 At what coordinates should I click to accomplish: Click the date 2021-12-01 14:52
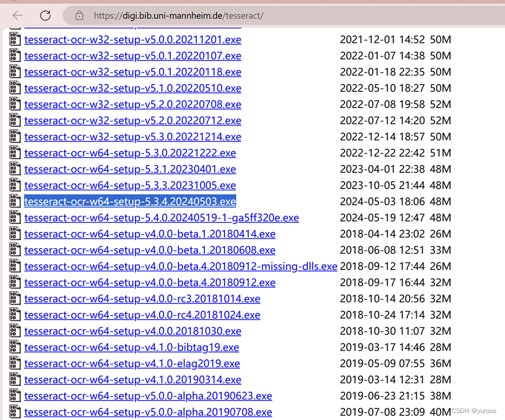click(x=382, y=40)
